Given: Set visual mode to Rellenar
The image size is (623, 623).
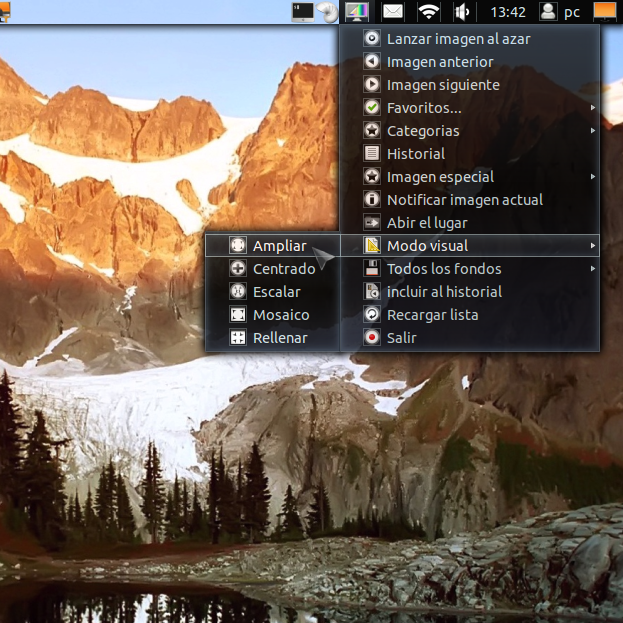Looking at the screenshot, I should 273,338.
